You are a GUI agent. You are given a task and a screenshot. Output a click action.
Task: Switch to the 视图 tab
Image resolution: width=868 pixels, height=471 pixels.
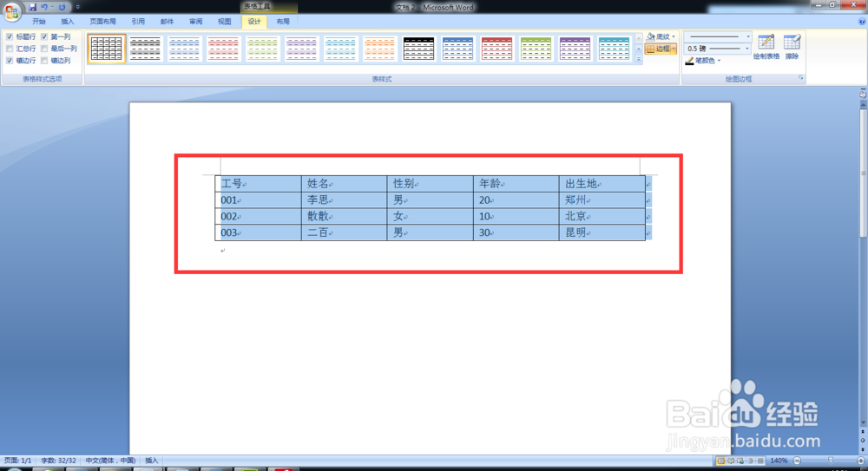tap(224, 22)
